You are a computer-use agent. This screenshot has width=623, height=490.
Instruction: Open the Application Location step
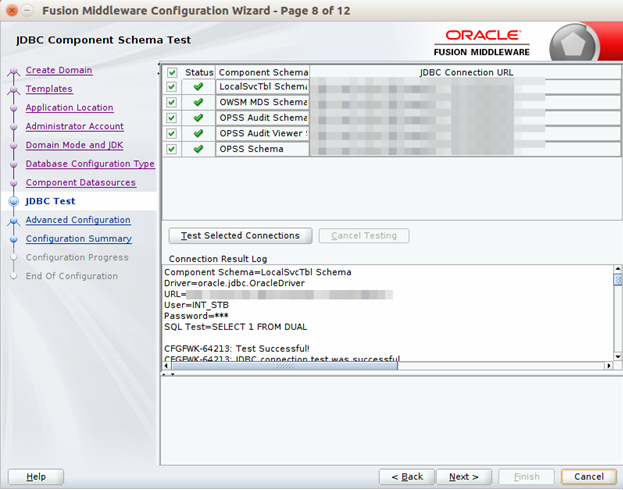click(70, 108)
